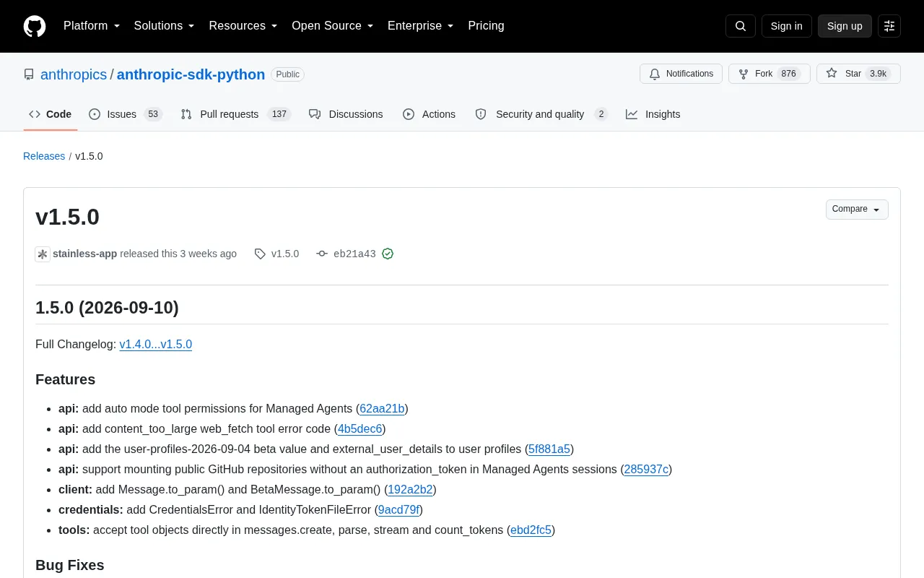Image resolution: width=924 pixels, height=578 pixels.
Task: Open commit 4b5dec6 link
Action: [360, 428]
